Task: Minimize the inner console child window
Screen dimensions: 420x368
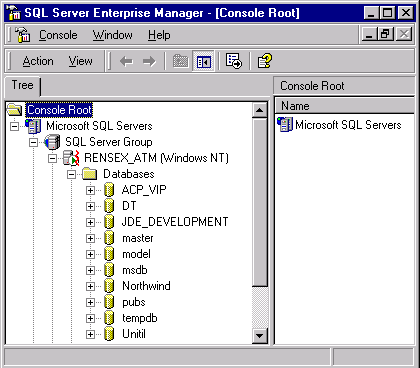Action: click(369, 34)
